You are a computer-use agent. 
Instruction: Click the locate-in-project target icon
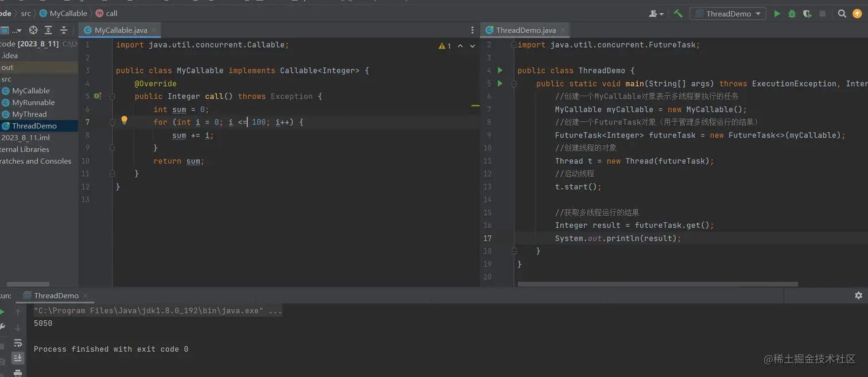(33, 30)
